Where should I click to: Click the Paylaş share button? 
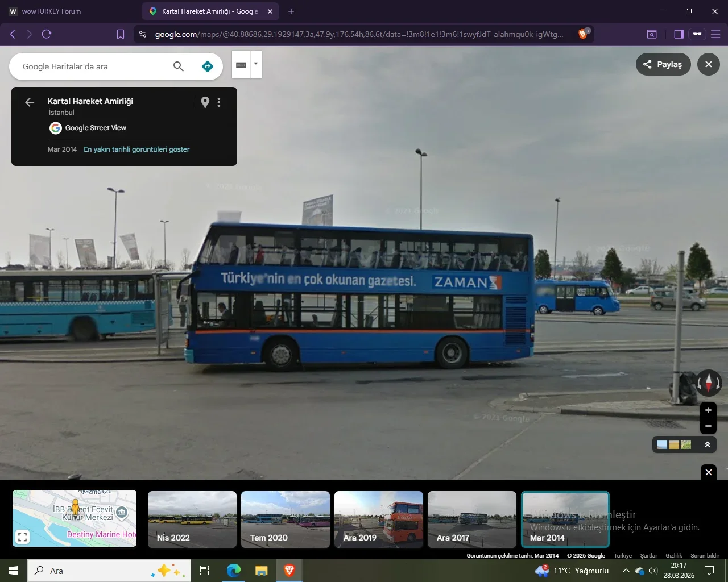[x=663, y=64]
